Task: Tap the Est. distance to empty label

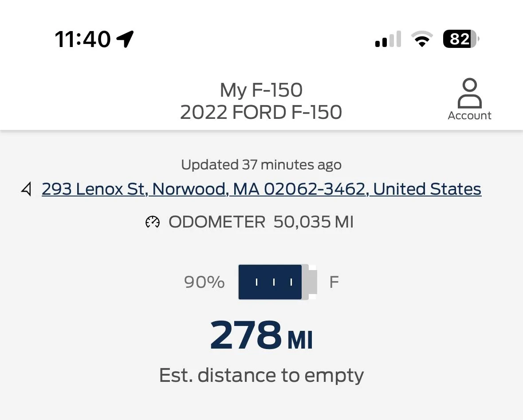Action: pyautogui.click(x=261, y=375)
